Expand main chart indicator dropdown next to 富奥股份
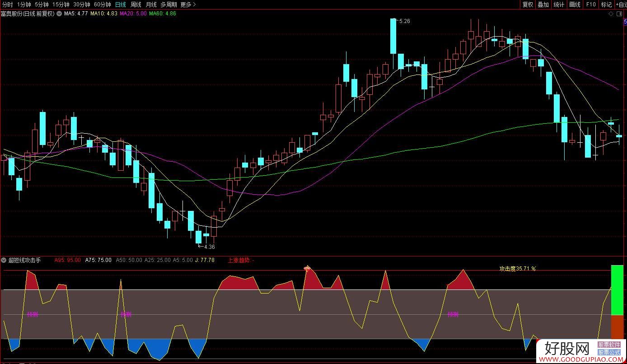This screenshot has width=627, height=364. 59,14
